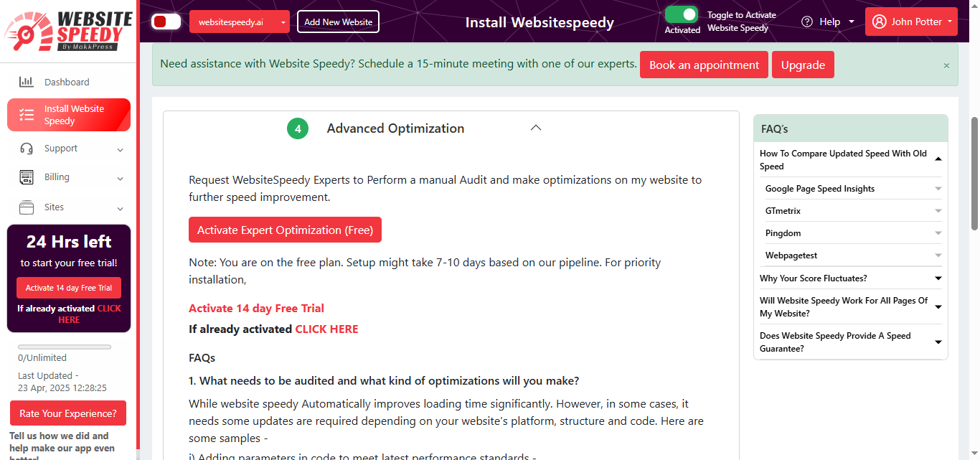Expand the Why Your Score Fluctuates FAQ

(x=851, y=278)
